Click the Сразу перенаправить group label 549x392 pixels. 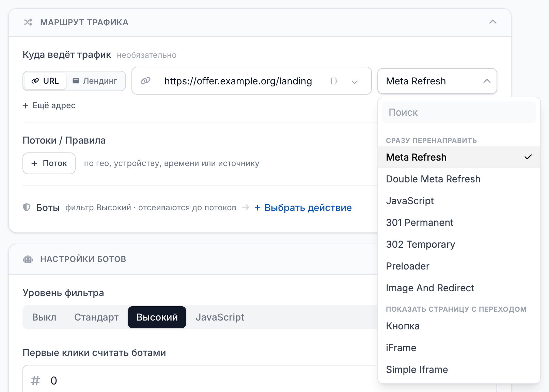[x=431, y=141]
